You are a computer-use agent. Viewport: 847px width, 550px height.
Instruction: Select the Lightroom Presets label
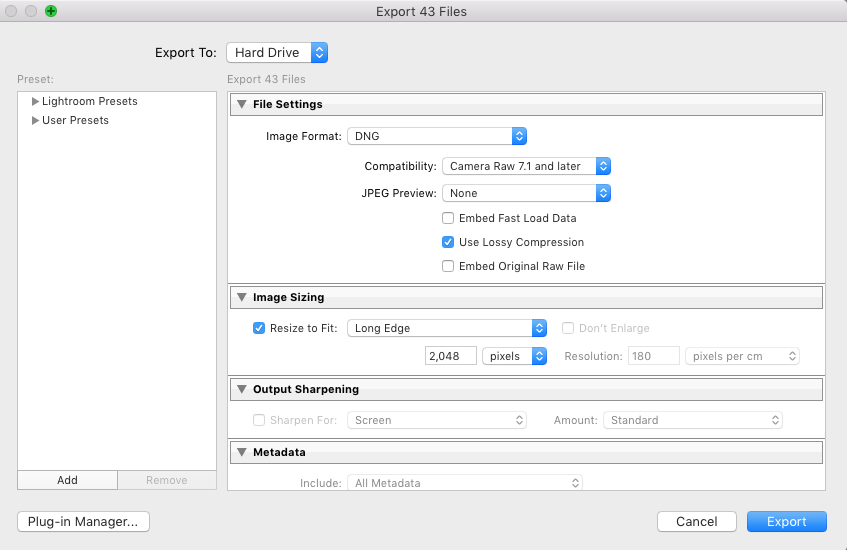[90, 101]
